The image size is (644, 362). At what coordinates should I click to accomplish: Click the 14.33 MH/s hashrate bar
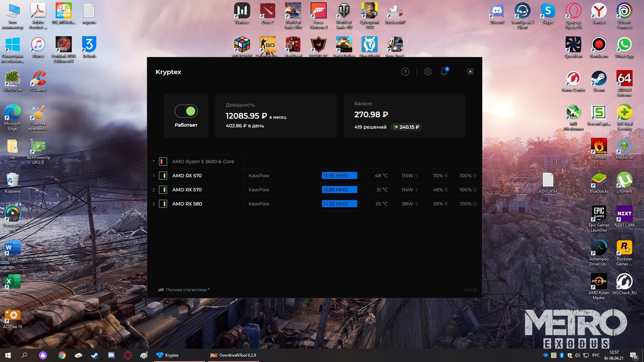tap(339, 204)
